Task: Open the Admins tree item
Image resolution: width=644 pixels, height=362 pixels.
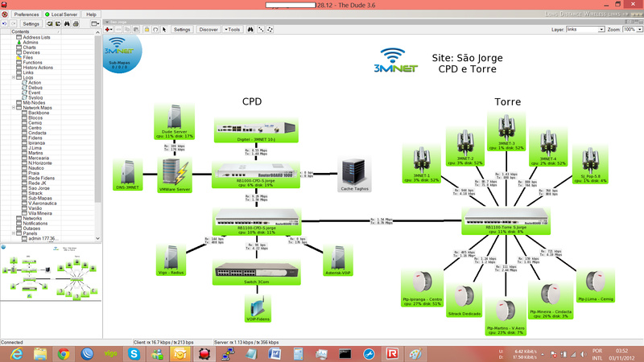Action: click(31, 43)
